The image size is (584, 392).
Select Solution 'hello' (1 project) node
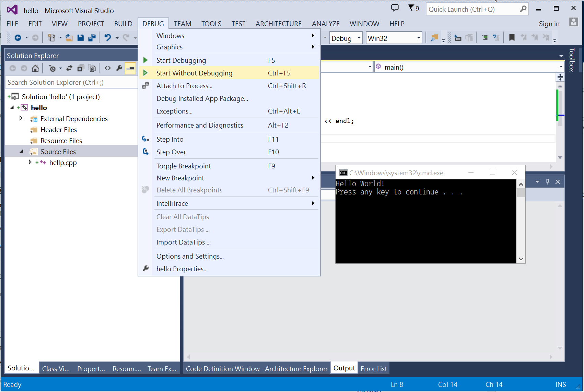click(x=61, y=97)
